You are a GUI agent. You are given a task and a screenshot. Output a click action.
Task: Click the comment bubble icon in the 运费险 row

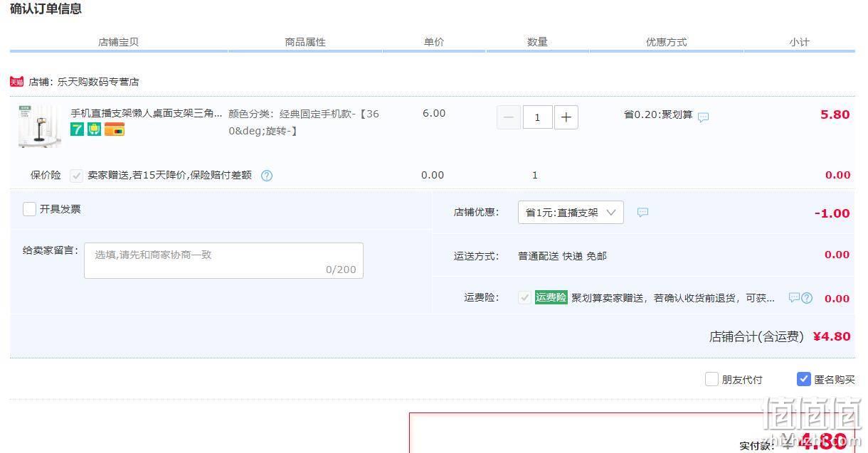click(794, 298)
